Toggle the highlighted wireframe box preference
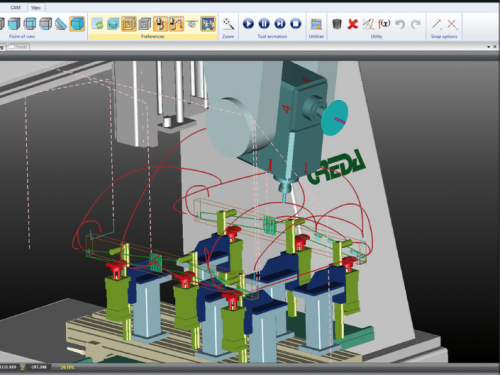 click(x=129, y=24)
